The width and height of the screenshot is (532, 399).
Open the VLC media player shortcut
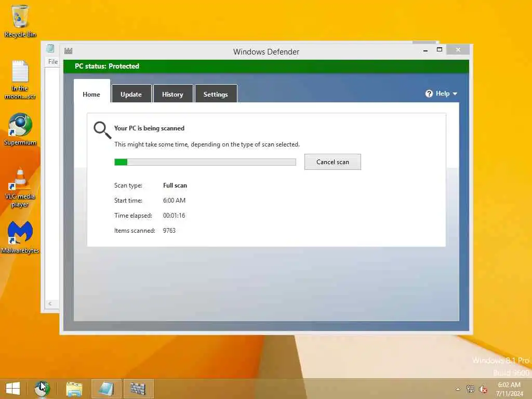coord(20,188)
